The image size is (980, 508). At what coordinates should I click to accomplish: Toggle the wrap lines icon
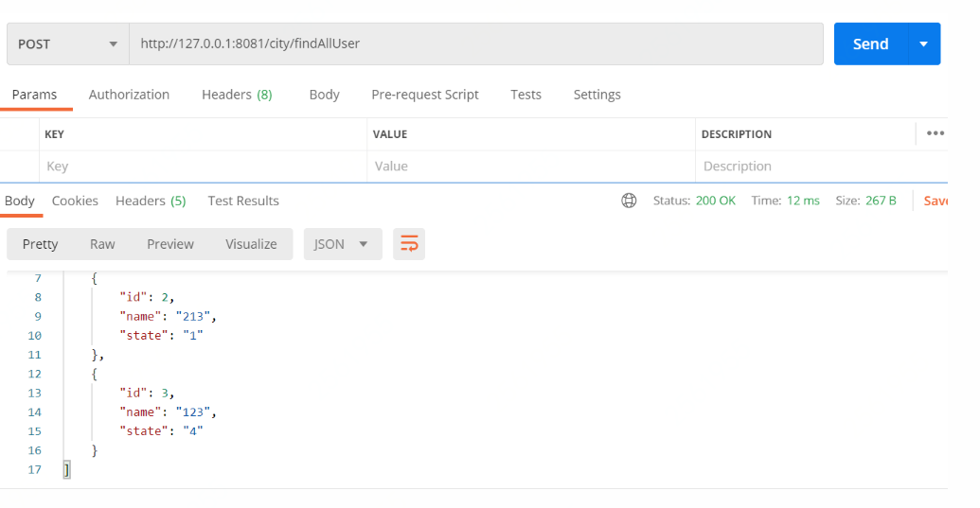(409, 244)
